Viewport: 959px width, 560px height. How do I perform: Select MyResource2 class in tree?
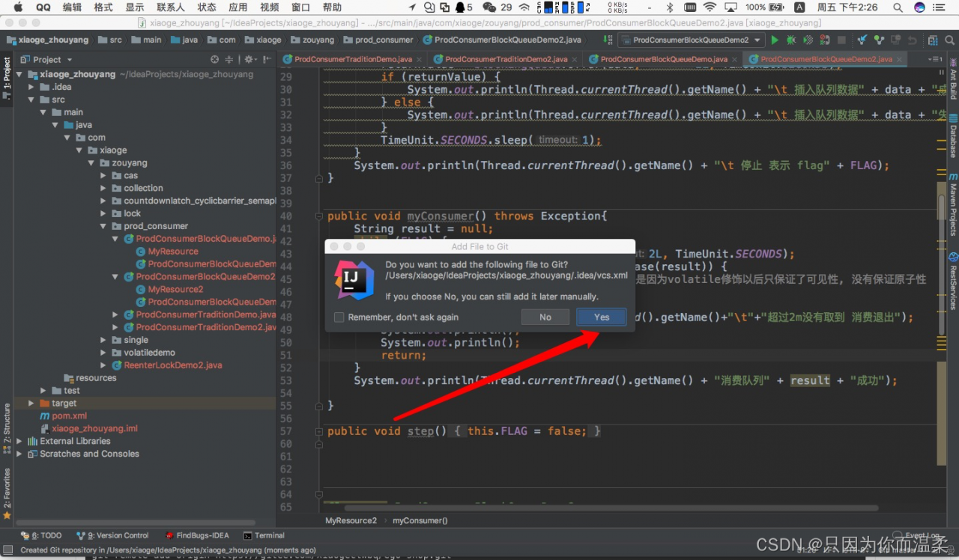point(175,289)
